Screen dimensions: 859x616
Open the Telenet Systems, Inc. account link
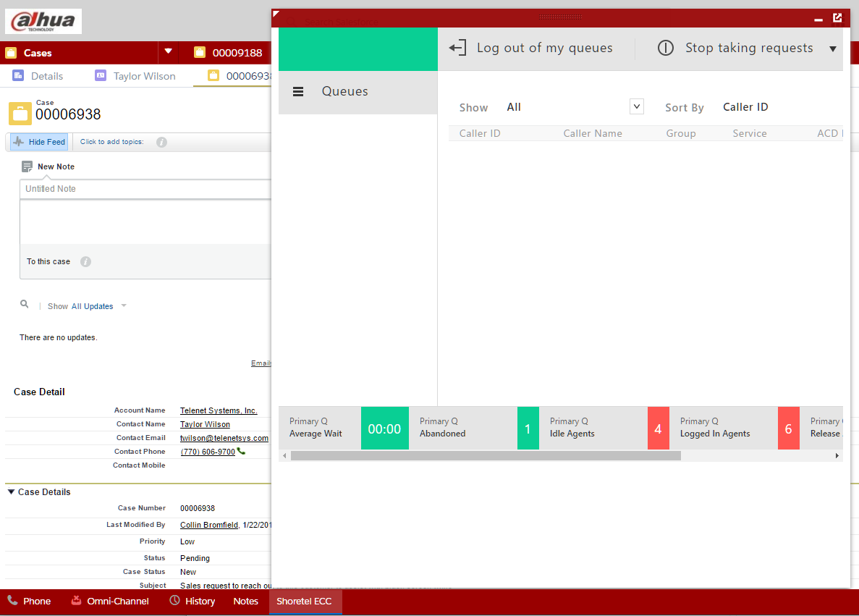coord(219,410)
